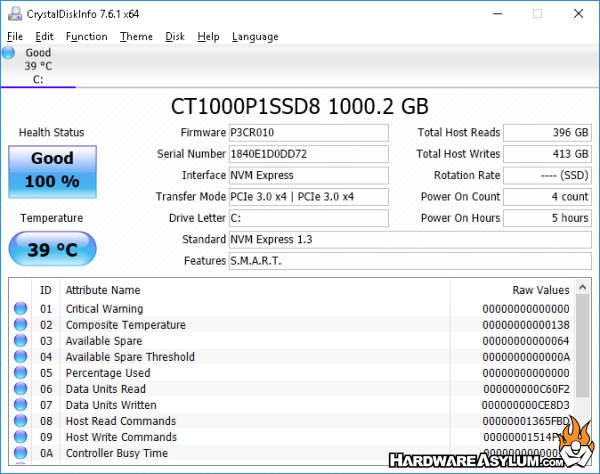Select the Host Write Commands attribute name
The width and height of the screenshot is (600, 474).
point(121,437)
